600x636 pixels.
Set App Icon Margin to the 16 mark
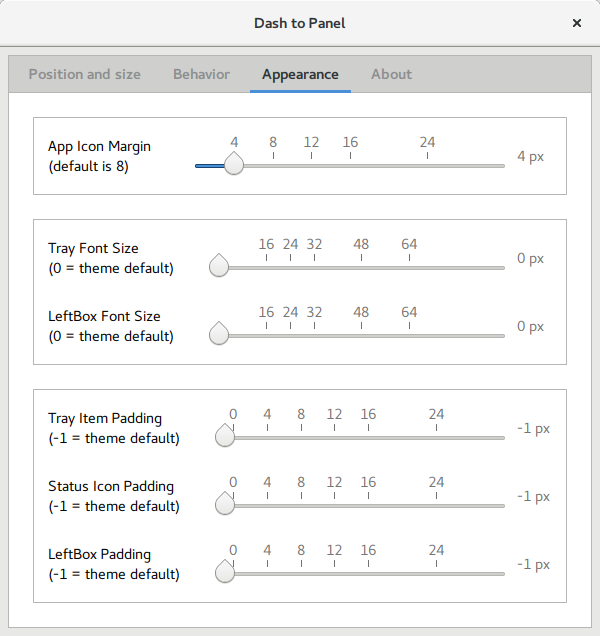pyautogui.click(x=350, y=165)
